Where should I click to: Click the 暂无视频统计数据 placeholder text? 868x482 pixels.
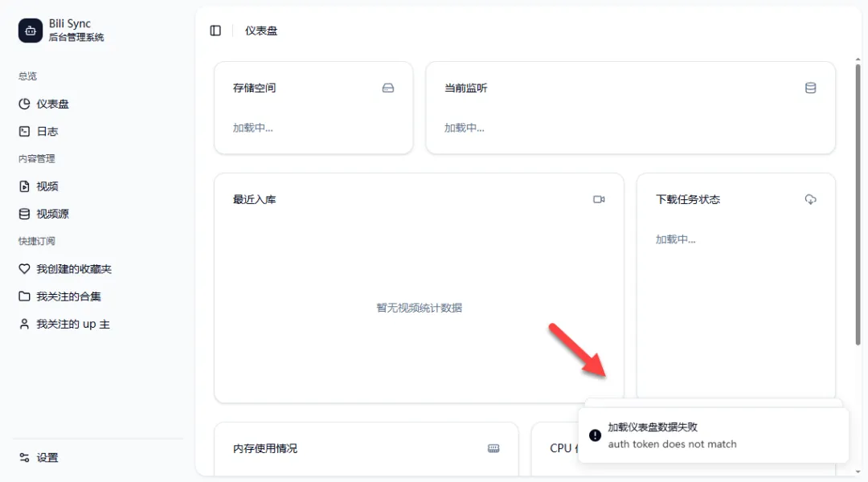419,308
